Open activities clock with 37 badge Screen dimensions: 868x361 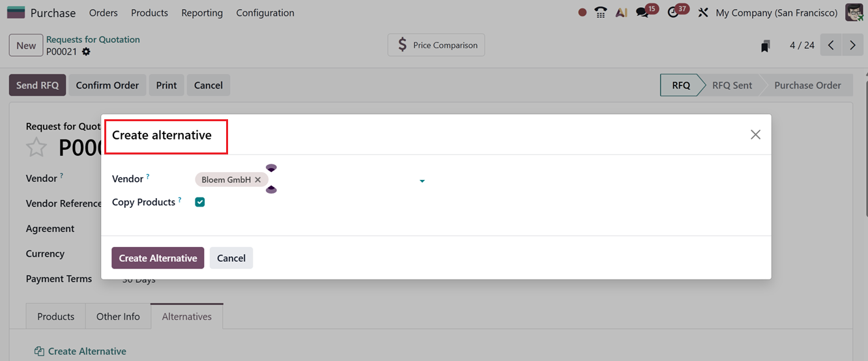point(674,12)
